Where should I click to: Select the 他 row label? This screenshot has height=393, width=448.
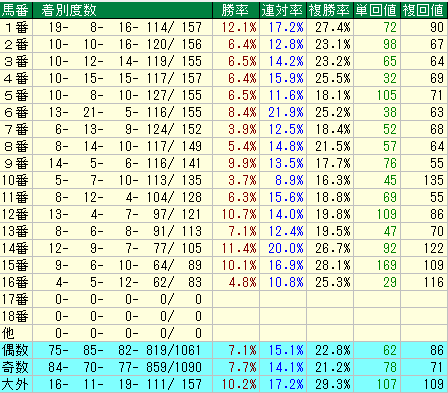tap(8, 333)
